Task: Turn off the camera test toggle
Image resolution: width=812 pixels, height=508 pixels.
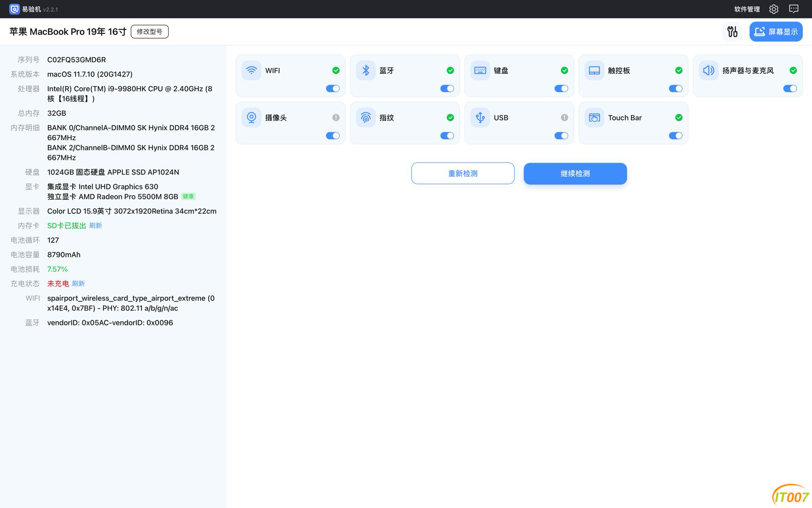Action: 333,135
